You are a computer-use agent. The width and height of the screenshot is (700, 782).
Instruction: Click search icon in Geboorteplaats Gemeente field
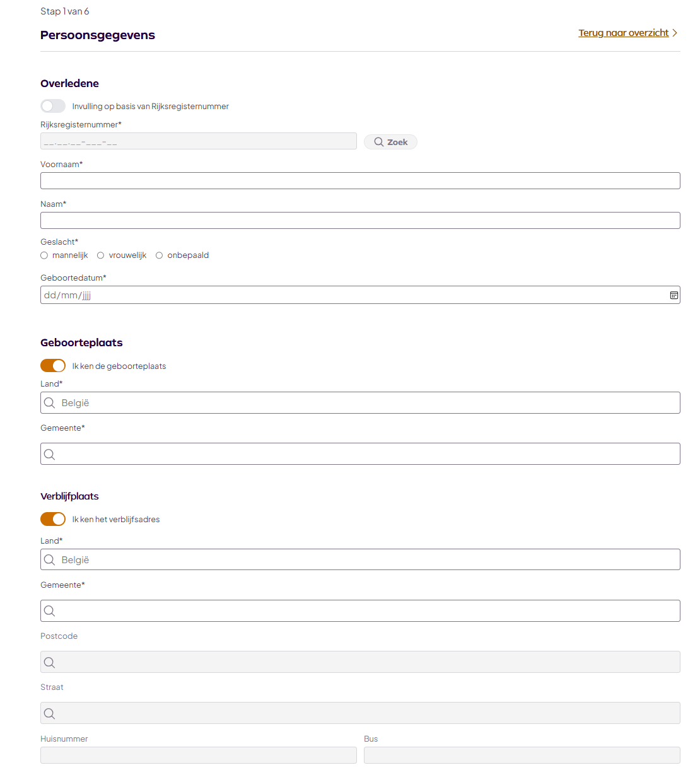point(49,454)
